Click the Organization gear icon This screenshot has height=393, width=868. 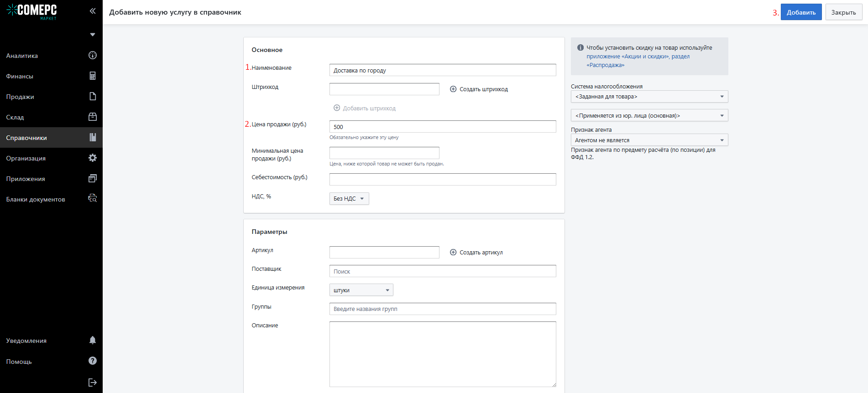[x=93, y=158]
